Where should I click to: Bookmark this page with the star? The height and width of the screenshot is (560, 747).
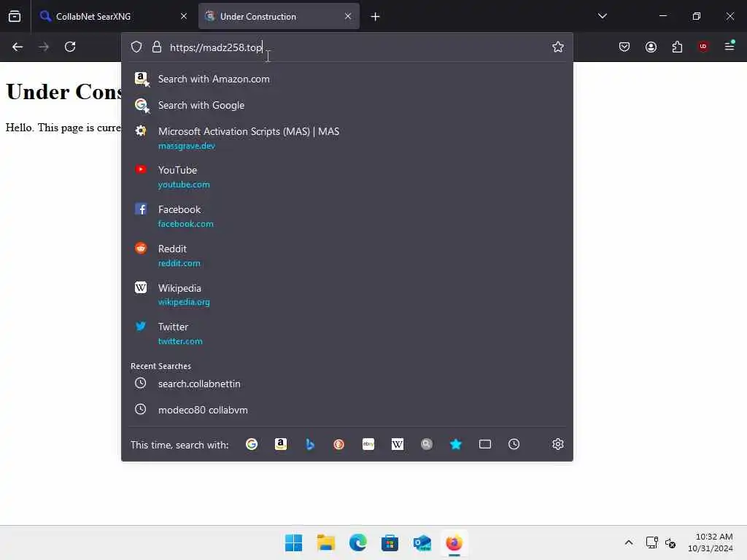click(x=558, y=47)
